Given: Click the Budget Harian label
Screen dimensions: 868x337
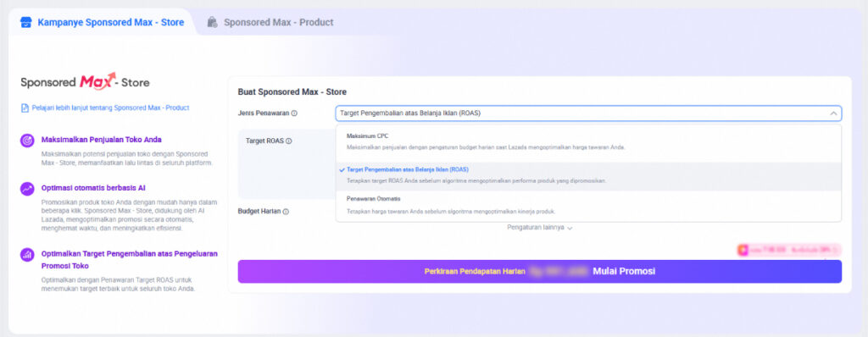Looking at the screenshot, I should coord(259,212).
